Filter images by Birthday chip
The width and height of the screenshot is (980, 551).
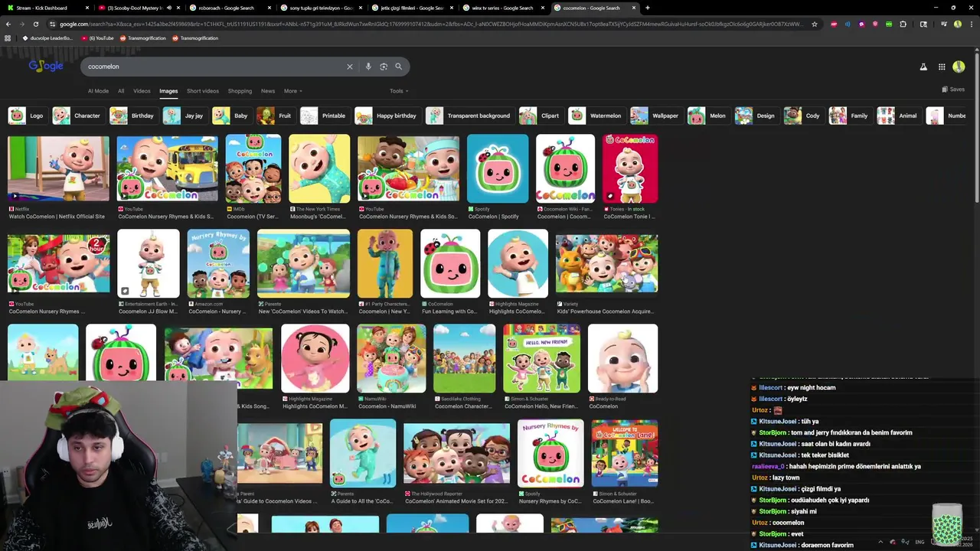132,116
